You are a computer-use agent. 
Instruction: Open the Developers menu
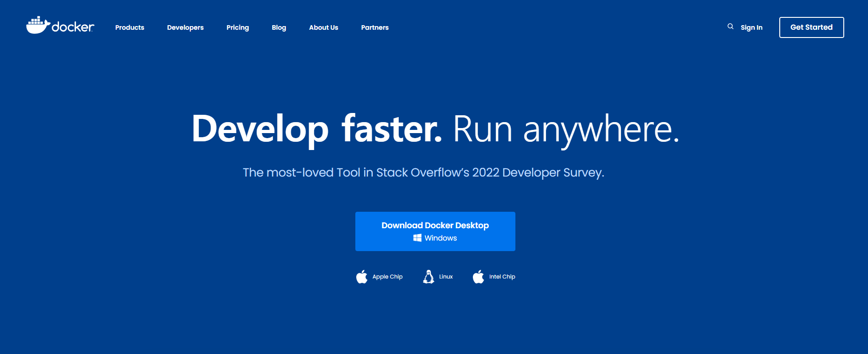pyautogui.click(x=185, y=27)
